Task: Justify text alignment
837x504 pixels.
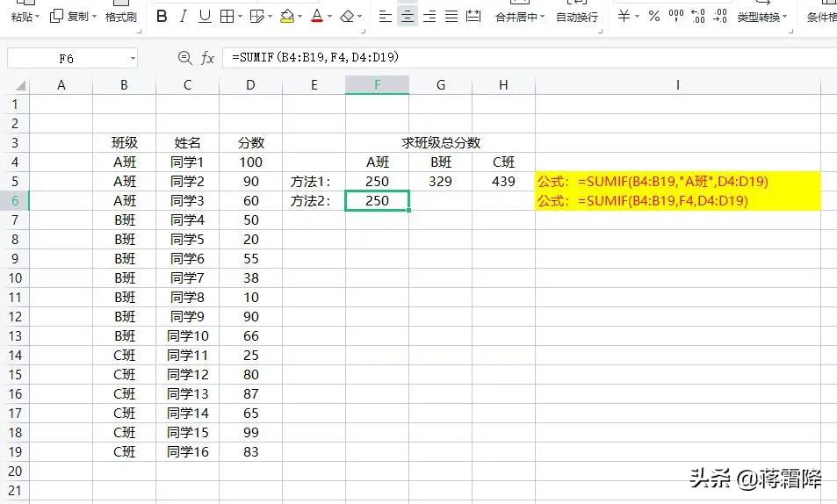Action: [x=451, y=17]
